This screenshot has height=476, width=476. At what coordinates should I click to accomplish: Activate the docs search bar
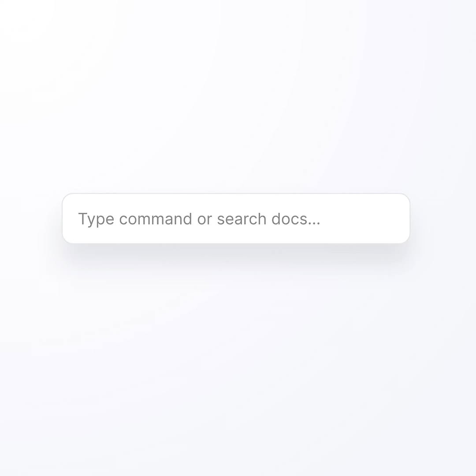point(236,218)
